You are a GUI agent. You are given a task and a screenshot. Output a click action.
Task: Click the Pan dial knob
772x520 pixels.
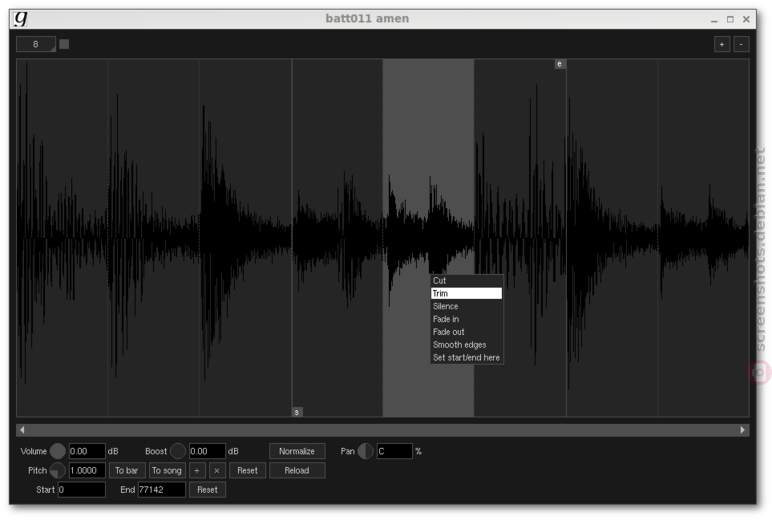[365, 451]
